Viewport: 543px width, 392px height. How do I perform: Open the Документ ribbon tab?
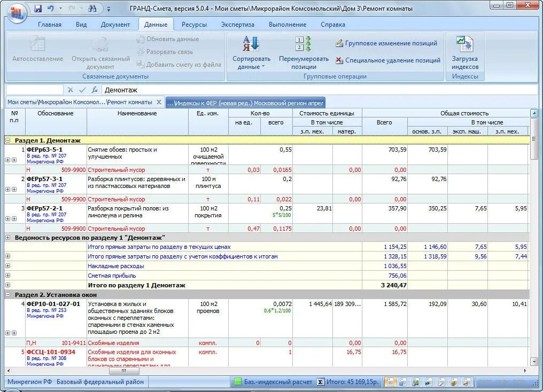(115, 25)
